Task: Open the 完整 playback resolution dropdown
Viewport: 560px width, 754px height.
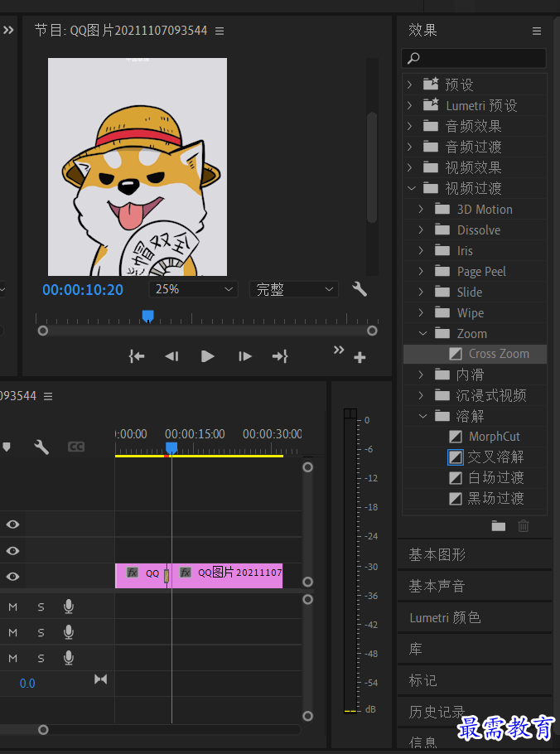Action: click(x=294, y=289)
